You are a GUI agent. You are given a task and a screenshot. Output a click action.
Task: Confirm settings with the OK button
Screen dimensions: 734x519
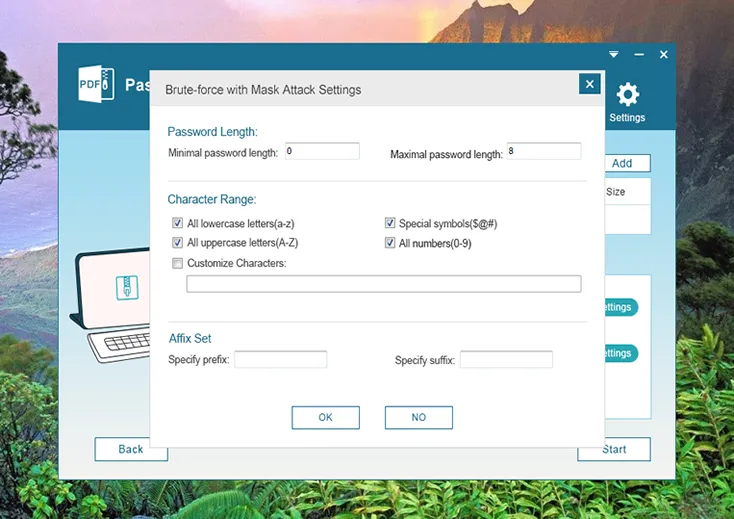click(x=325, y=417)
